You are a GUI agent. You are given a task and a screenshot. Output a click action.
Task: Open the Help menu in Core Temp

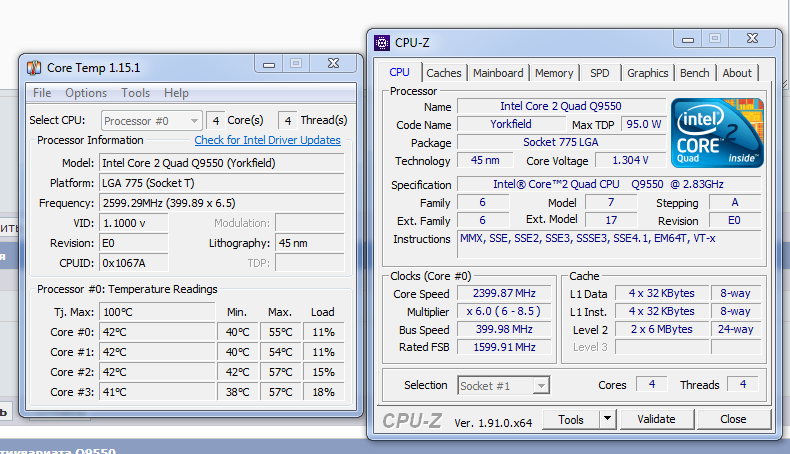(176, 93)
